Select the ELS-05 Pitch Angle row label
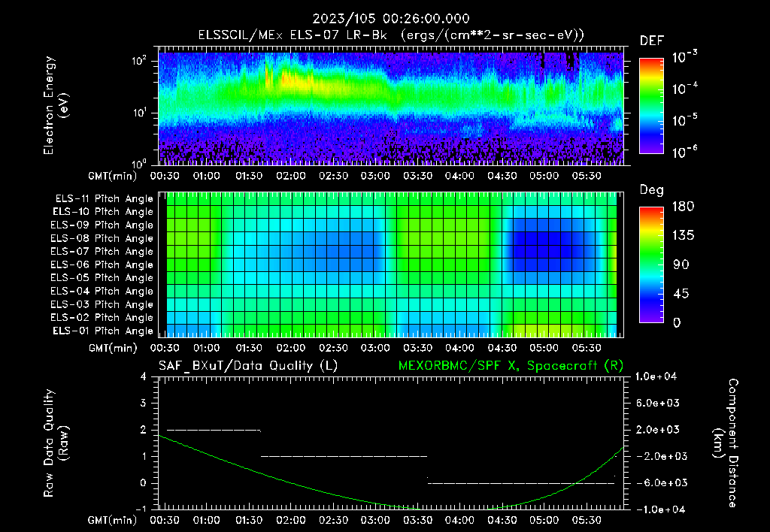 pos(102,278)
